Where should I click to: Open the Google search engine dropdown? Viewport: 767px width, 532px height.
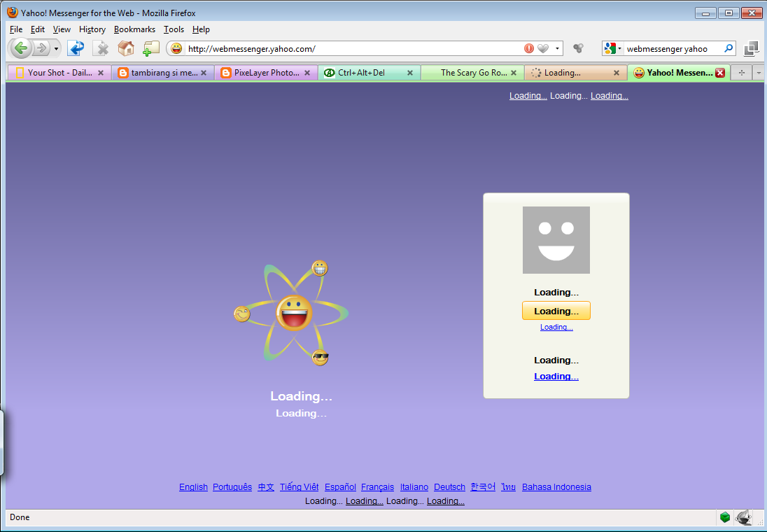[613, 48]
